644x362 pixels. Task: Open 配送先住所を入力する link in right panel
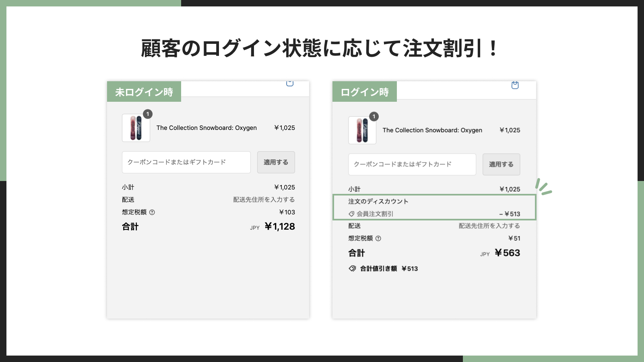click(488, 226)
